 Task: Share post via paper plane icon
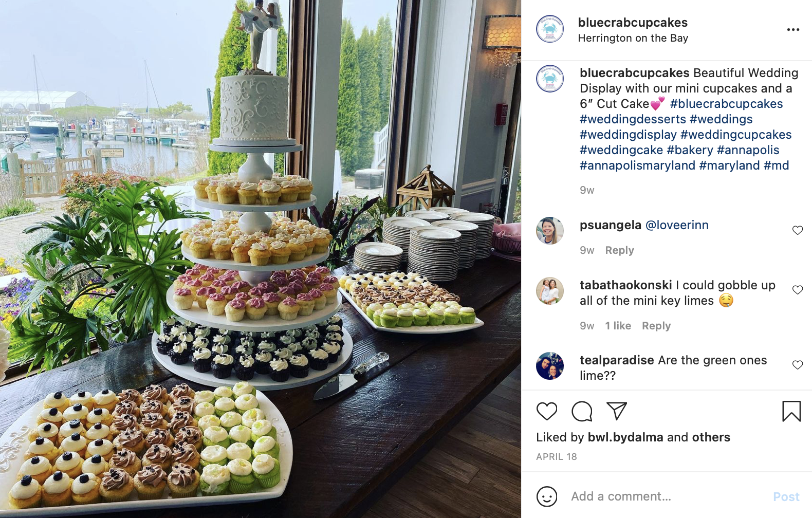617,411
